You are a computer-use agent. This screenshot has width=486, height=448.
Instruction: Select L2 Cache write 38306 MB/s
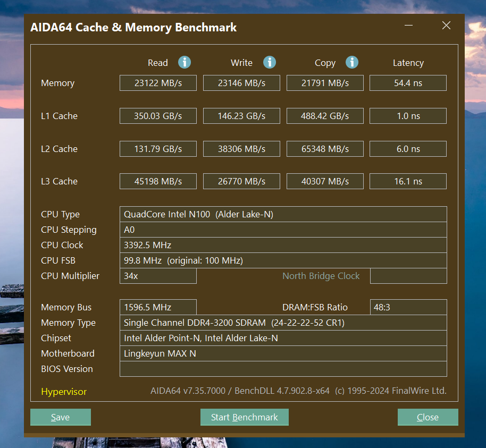click(241, 149)
